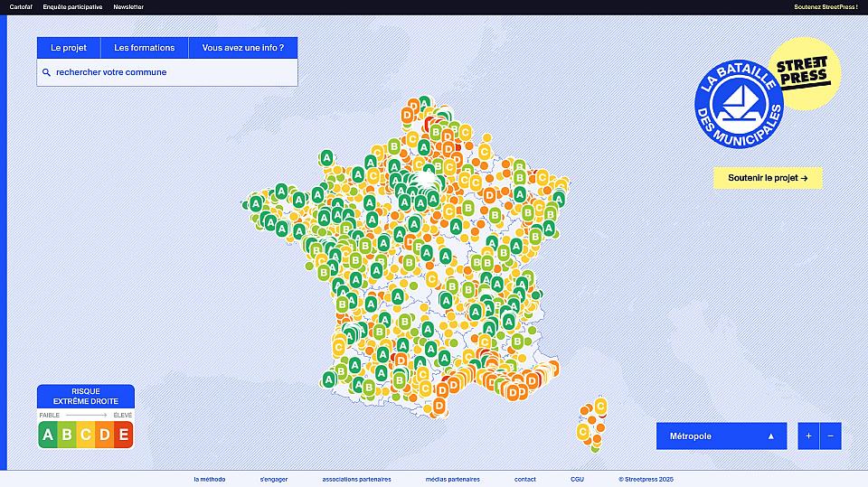Open the Vous avez une info ? tab
The image size is (868, 487).
[242, 48]
